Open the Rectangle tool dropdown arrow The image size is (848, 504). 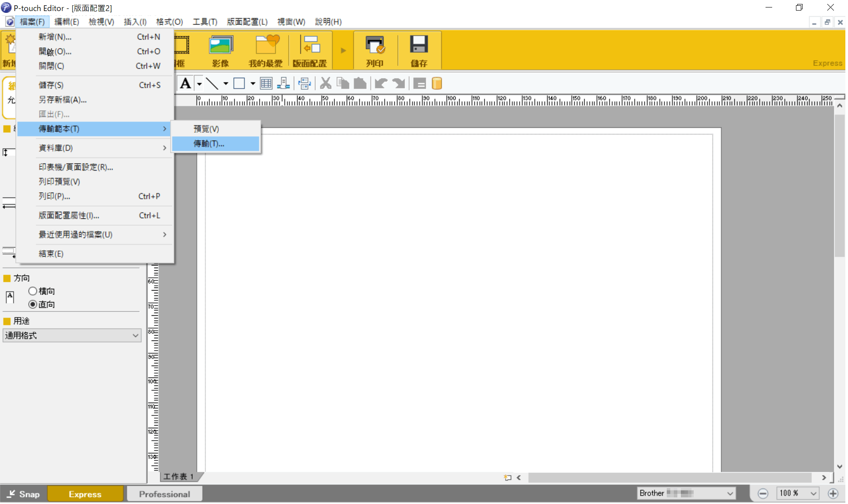click(x=253, y=83)
